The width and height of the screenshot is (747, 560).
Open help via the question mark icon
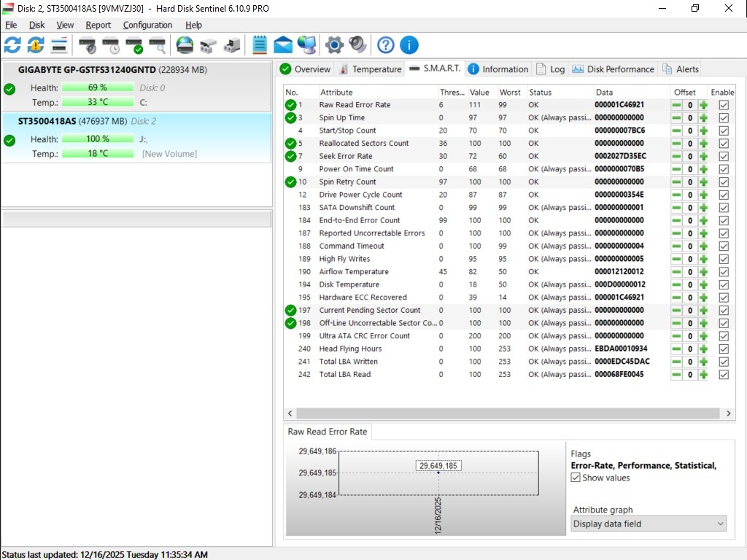(385, 45)
